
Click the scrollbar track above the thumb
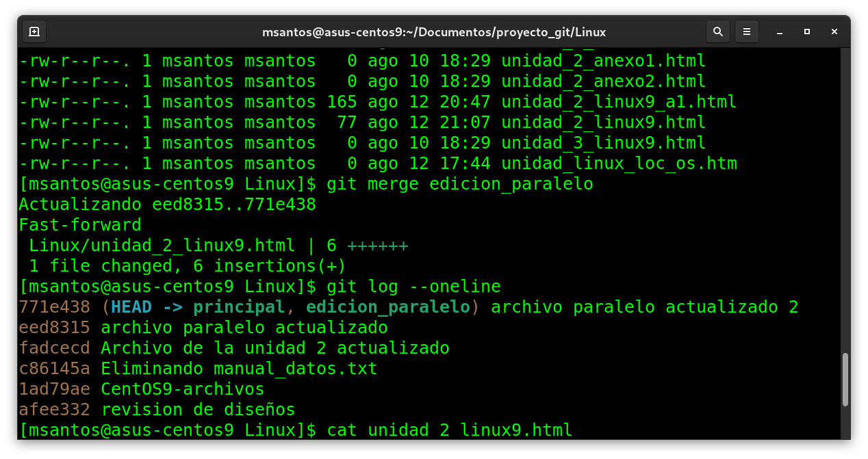(x=845, y=205)
